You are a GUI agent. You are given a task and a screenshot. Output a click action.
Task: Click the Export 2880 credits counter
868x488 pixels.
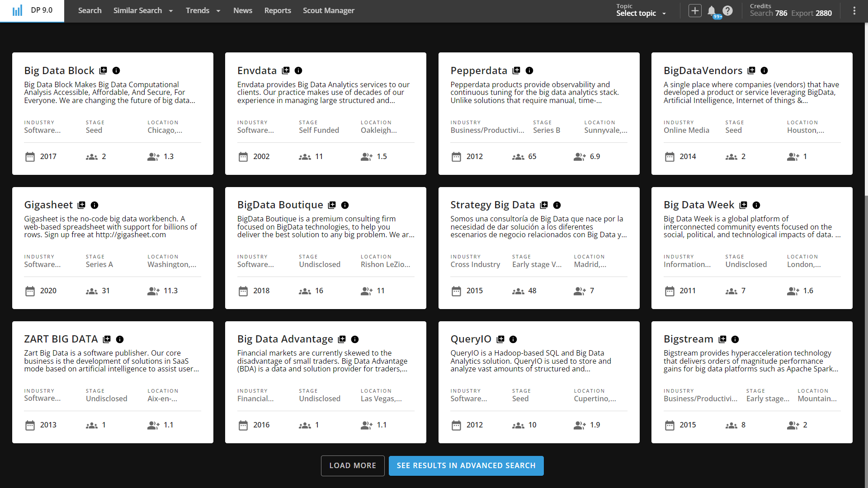pos(811,13)
